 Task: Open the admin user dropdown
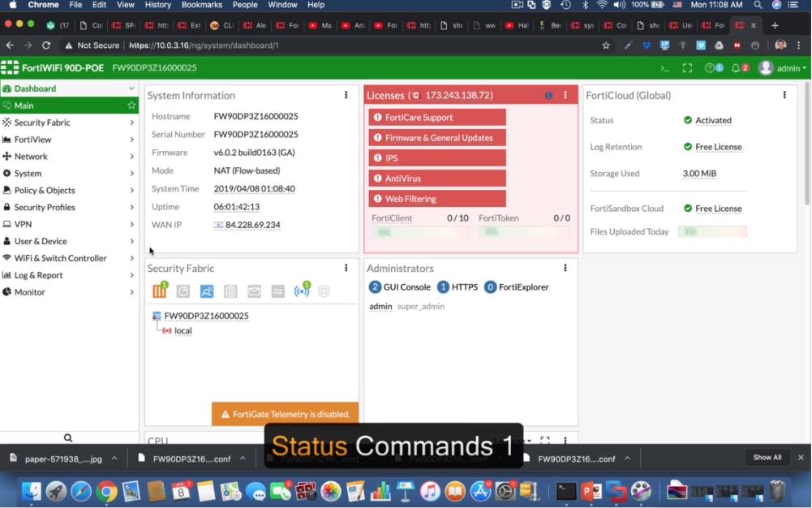click(783, 68)
